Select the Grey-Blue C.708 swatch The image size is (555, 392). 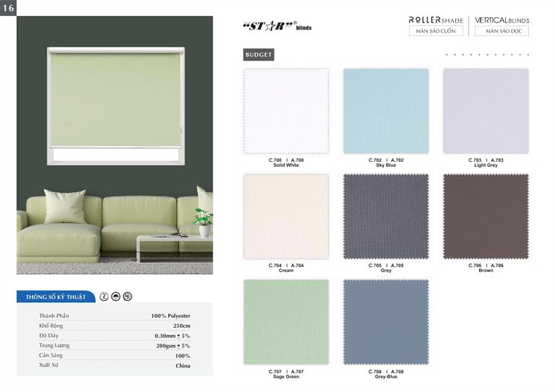(386, 322)
